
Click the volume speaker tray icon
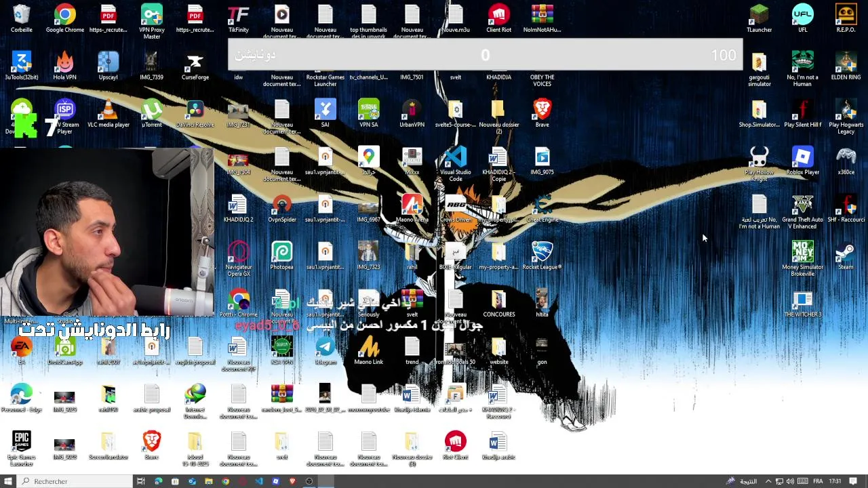(x=790, y=481)
